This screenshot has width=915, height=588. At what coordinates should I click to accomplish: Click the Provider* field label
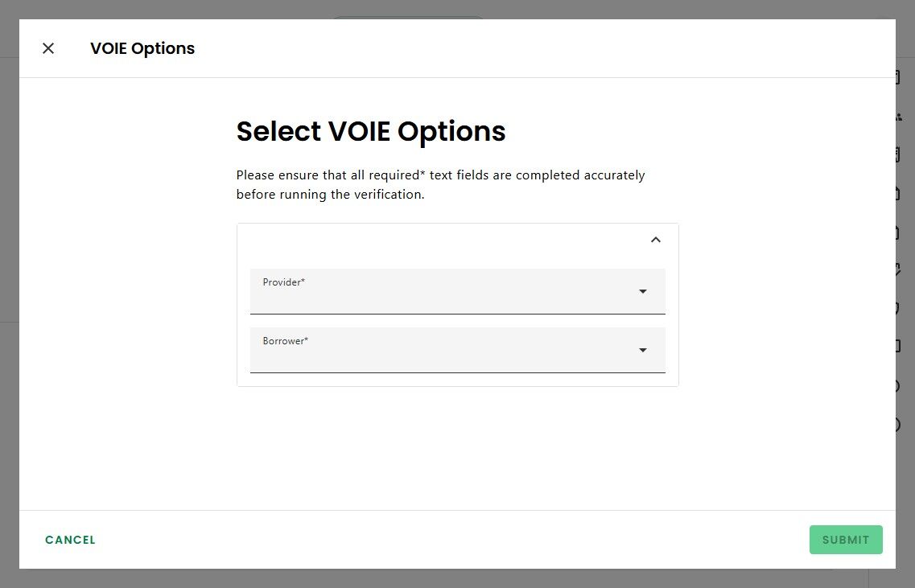tap(284, 282)
